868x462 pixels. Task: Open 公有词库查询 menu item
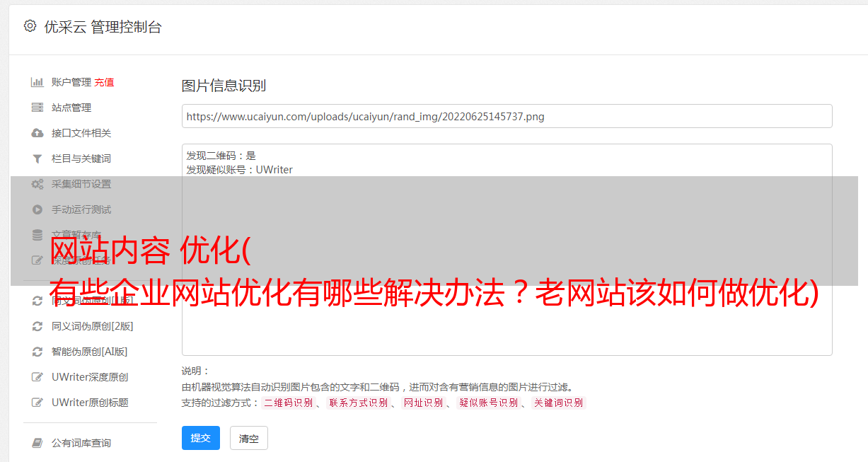(x=81, y=443)
